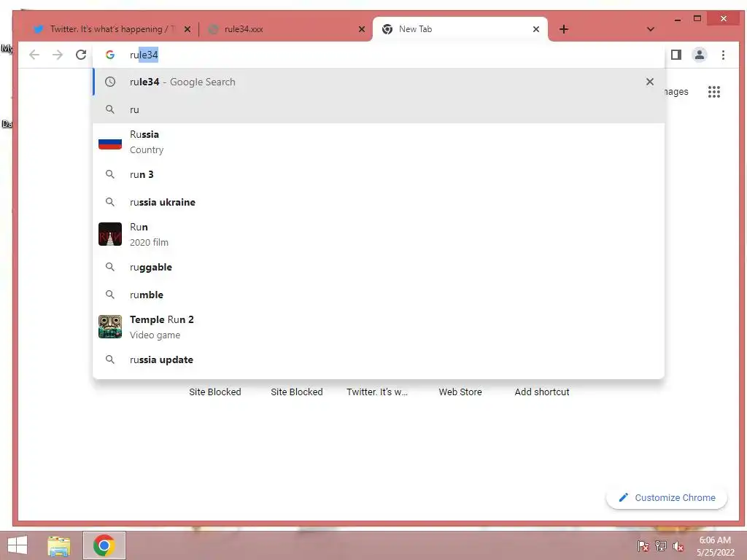The height and width of the screenshot is (560, 747).
Task: Click the history clock icon beside rule34
Action: (110, 82)
